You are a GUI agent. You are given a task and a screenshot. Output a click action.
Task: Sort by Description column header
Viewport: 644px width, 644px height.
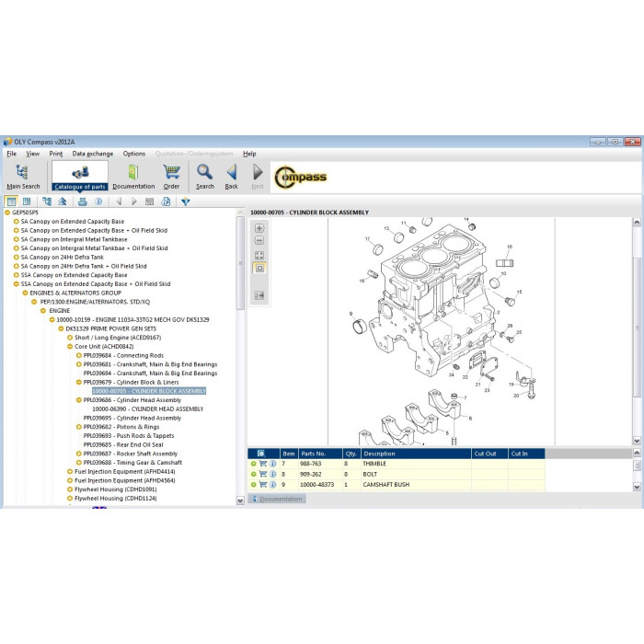tap(416, 454)
